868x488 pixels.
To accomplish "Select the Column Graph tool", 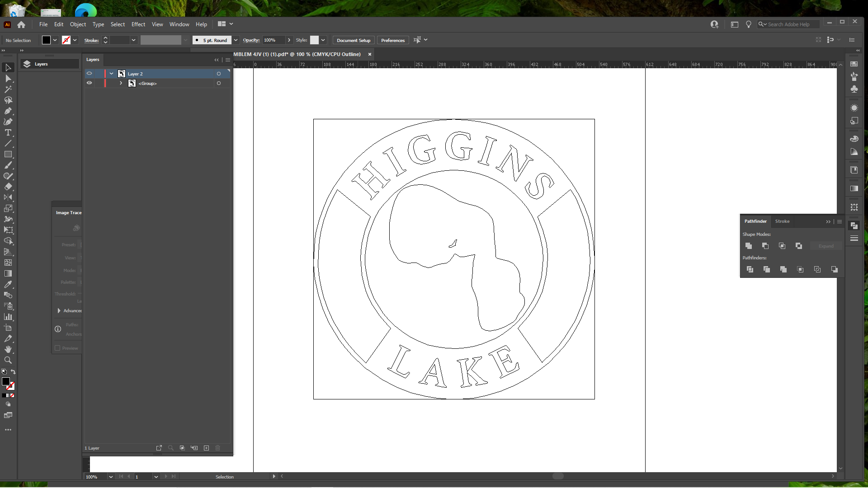I will tap(8, 317).
